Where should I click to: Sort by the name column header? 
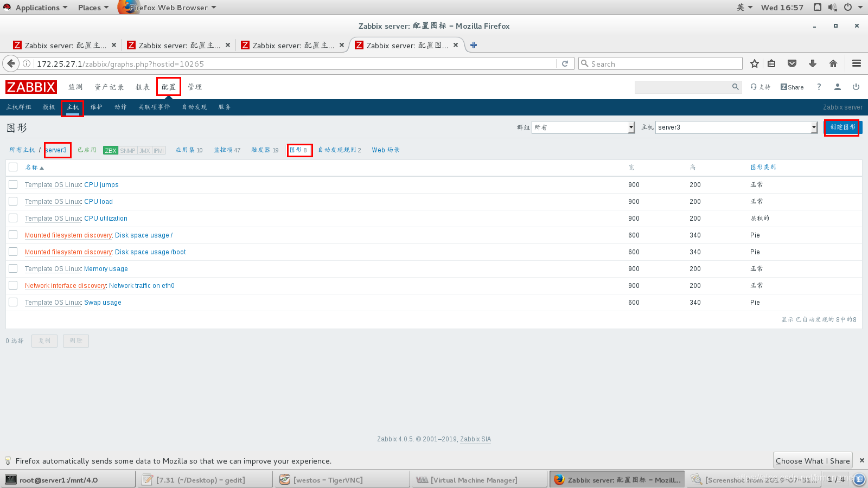coord(34,167)
